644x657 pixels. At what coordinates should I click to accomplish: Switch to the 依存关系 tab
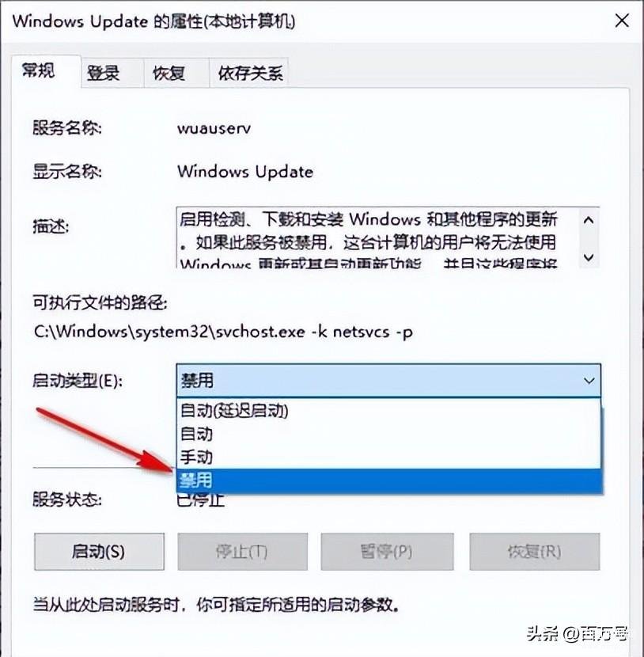(248, 74)
